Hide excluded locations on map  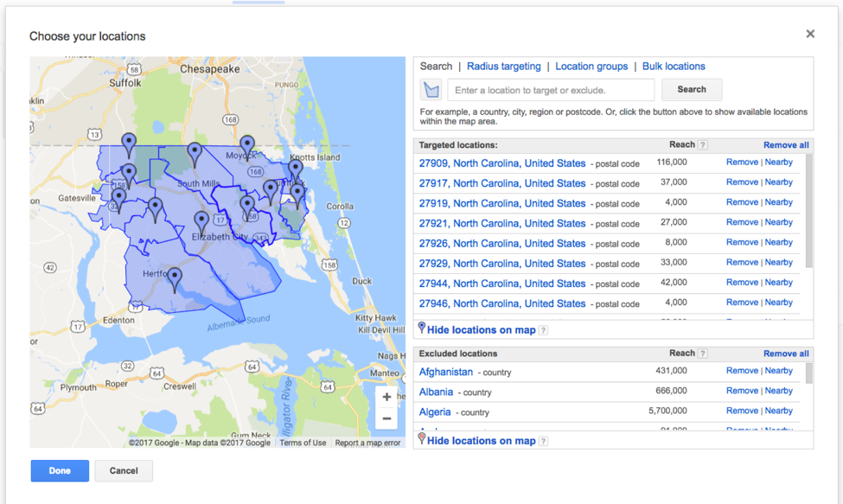tap(482, 441)
